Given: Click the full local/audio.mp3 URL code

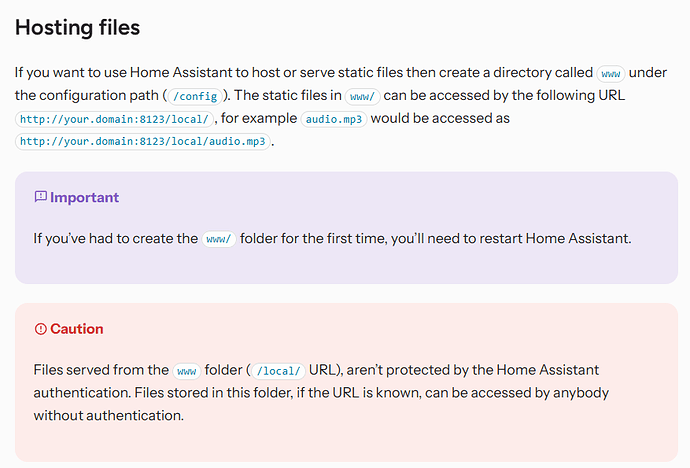Looking at the screenshot, I should [143, 142].
